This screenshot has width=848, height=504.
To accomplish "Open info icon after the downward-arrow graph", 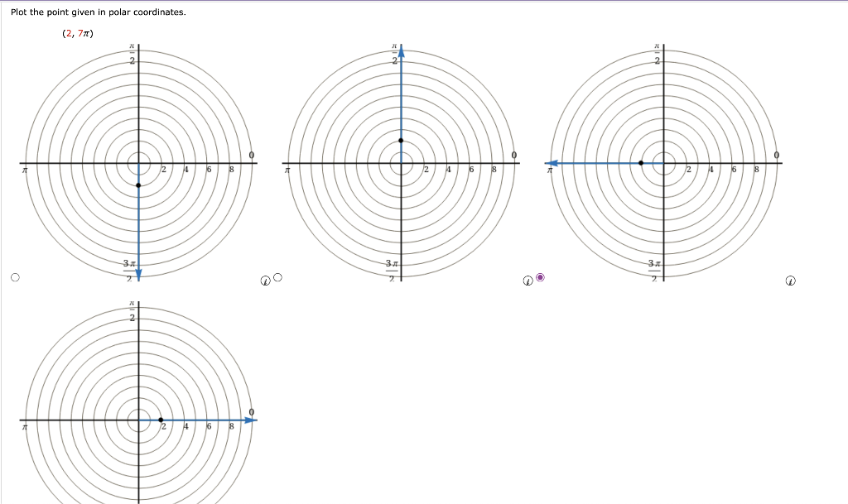I will pyautogui.click(x=265, y=281).
